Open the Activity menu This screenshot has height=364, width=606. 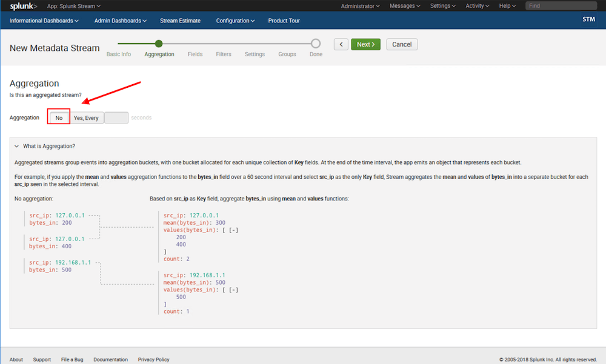(x=477, y=6)
